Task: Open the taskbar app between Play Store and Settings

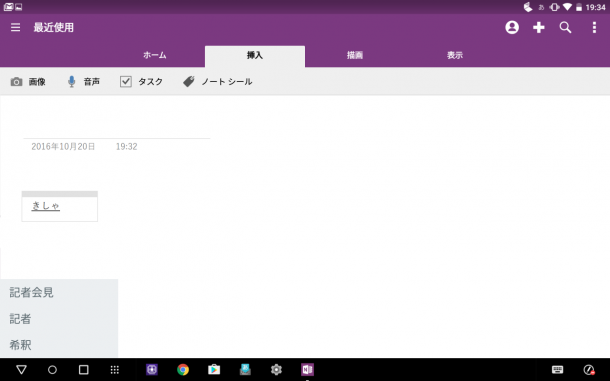Action: click(x=245, y=370)
